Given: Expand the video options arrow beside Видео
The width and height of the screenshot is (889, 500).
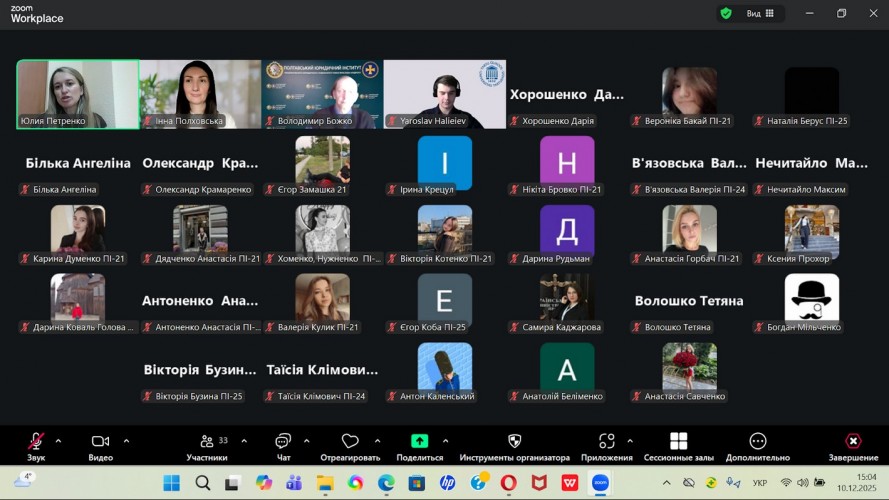Looking at the screenshot, I should click(x=126, y=440).
